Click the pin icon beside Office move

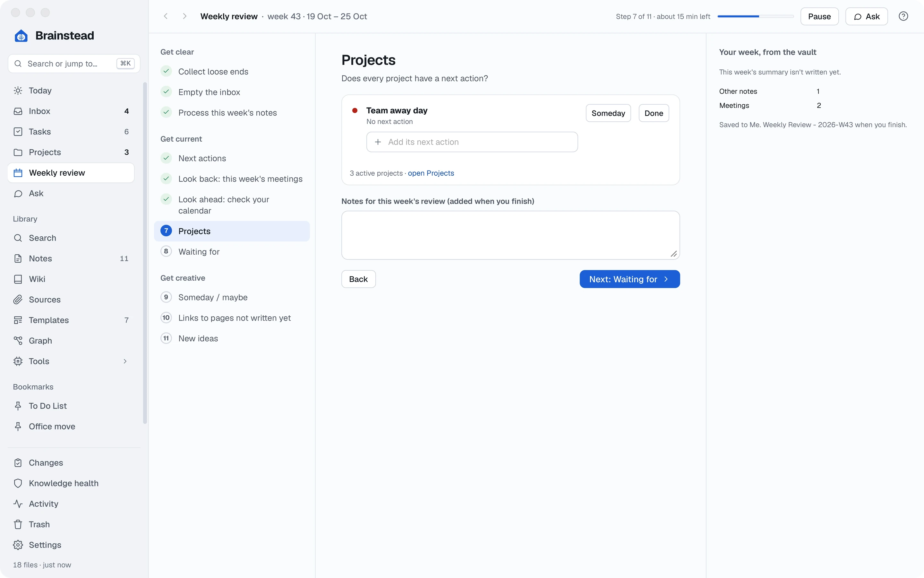click(18, 427)
